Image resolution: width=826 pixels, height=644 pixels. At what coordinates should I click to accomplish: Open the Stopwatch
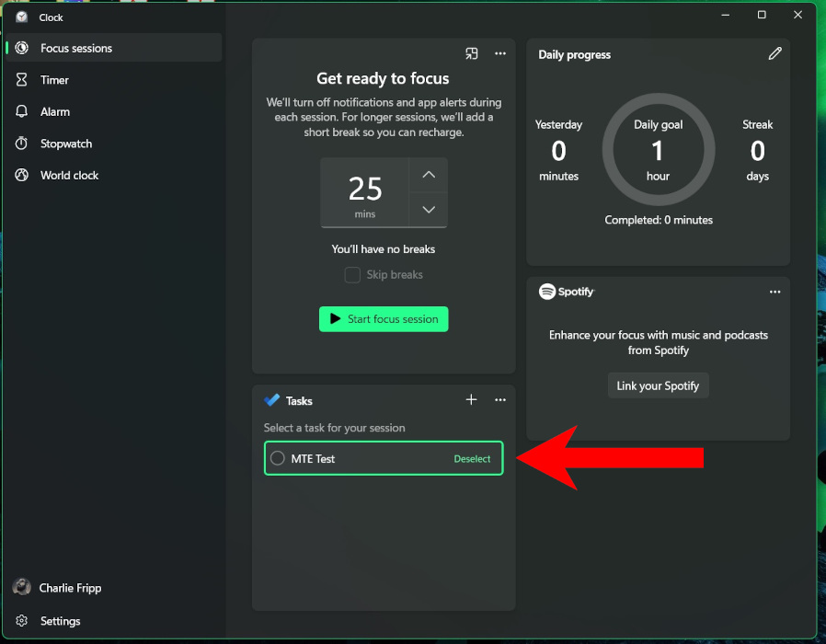[65, 144]
